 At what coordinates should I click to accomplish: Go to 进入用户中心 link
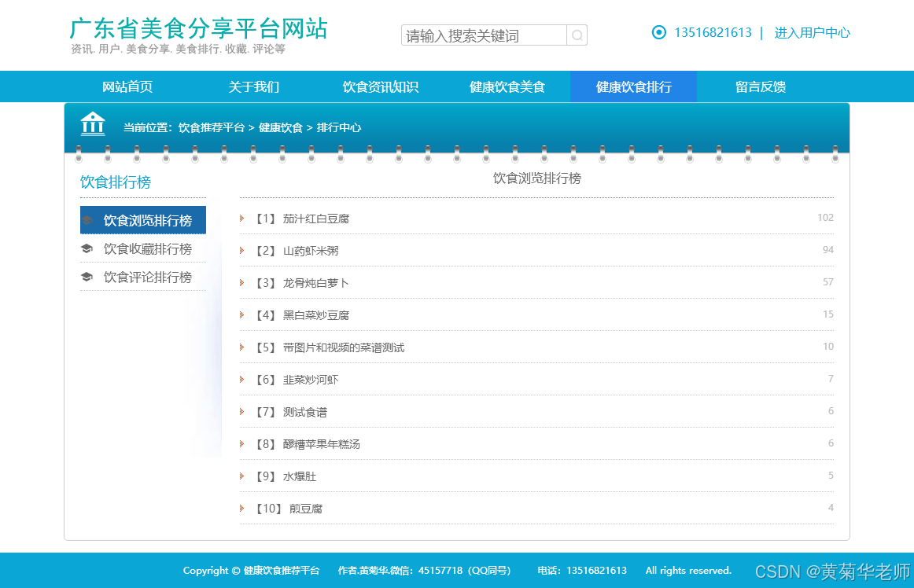812,33
